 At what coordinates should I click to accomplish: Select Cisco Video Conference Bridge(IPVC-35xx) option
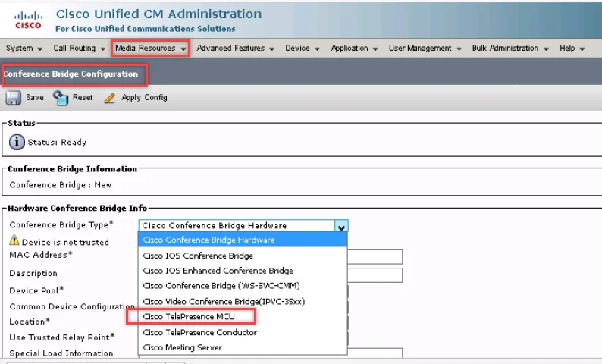click(243, 301)
